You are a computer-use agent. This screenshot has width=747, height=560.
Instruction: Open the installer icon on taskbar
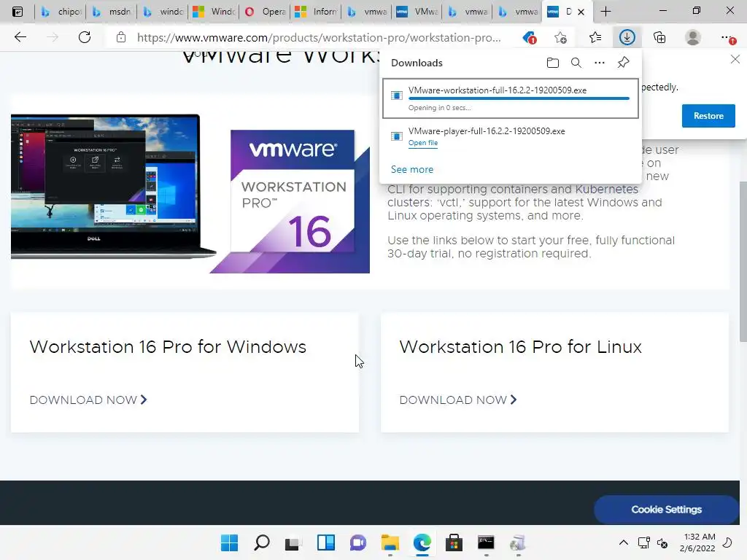click(x=518, y=542)
